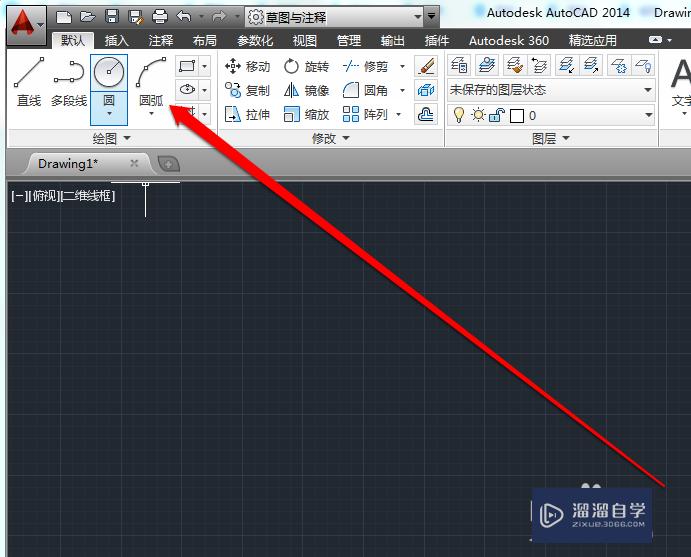Select the Ellipse draw tool

pos(187,90)
